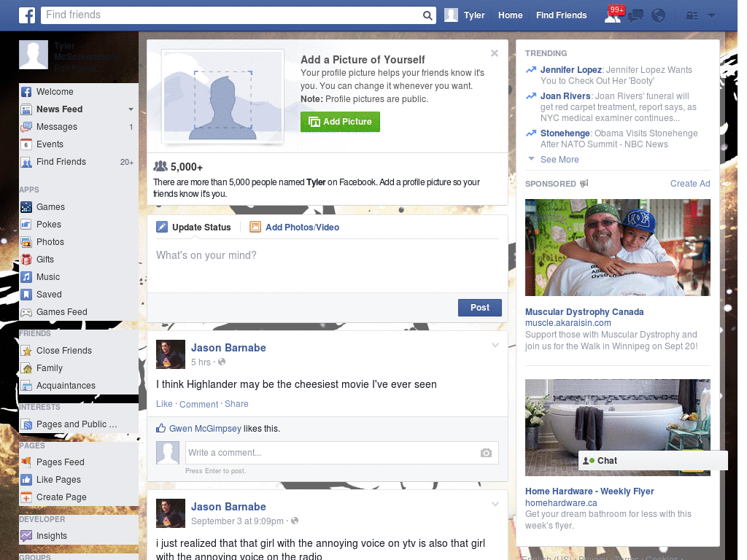This screenshot has height=560, width=747.
Task: Click the green Add Picture button
Action: 340,122
